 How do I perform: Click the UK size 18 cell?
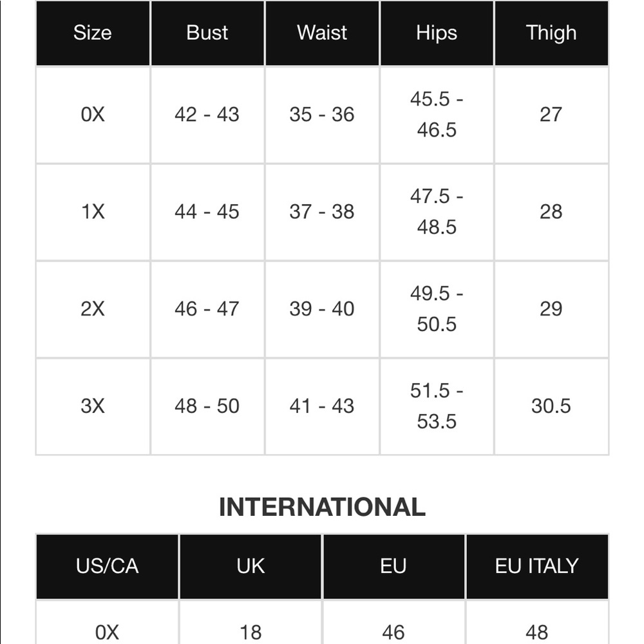[x=251, y=623]
